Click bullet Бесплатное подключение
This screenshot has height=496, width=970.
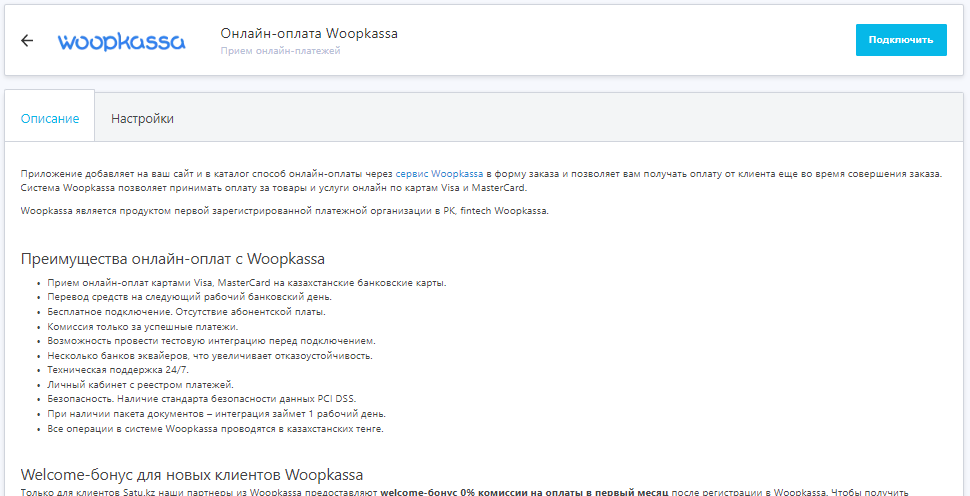[186, 312]
